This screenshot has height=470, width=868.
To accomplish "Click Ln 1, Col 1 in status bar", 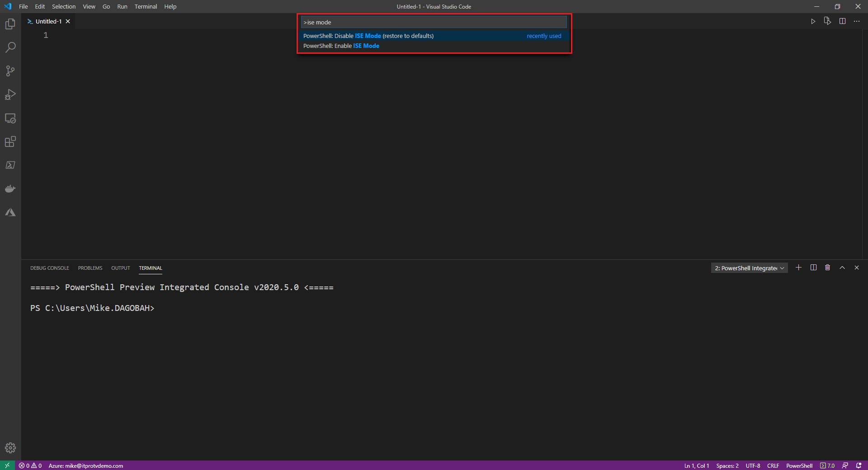I will click(697, 465).
